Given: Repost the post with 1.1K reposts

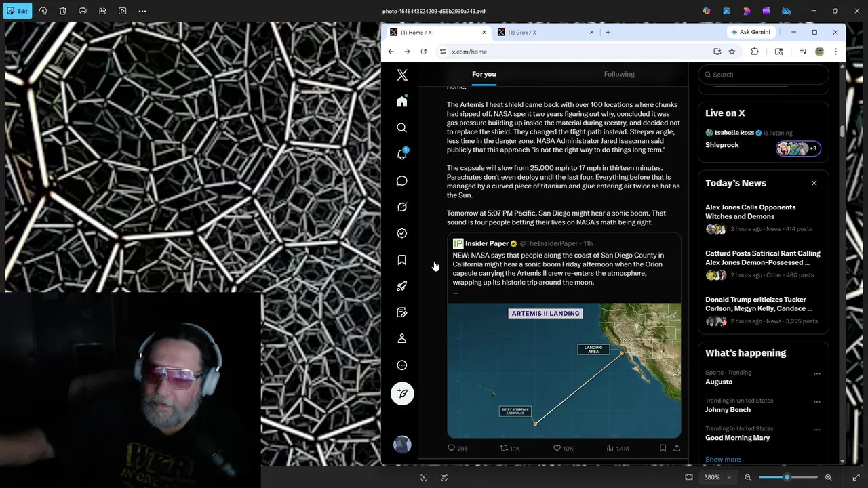Looking at the screenshot, I should pos(510,448).
